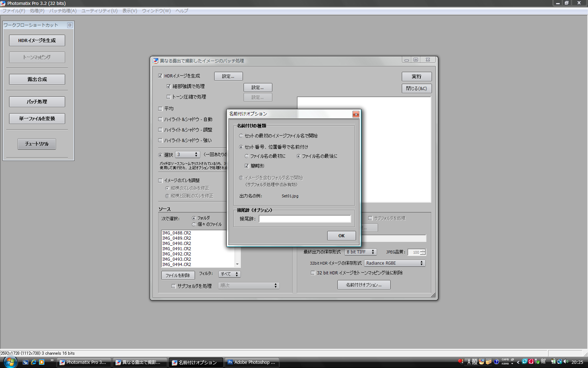Viewport: 588px width, 368px height.
Task: Open the ウィンドウ(W) menu
Action: click(156, 11)
